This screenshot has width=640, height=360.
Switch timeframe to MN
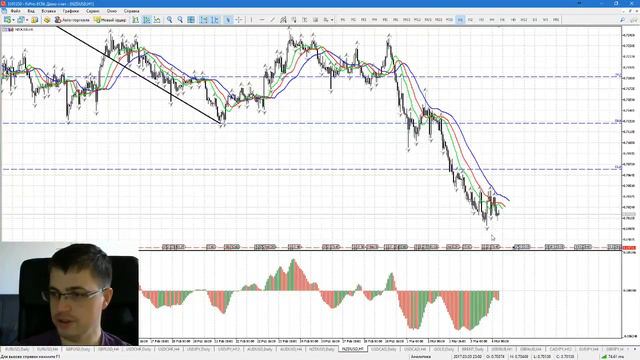[556, 20]
